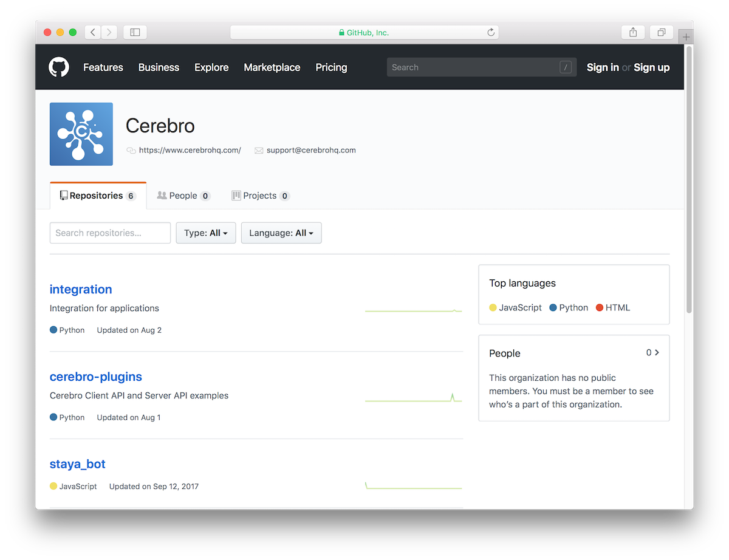Open the GitHub Octocat logo home link
The height and width of the screenshot is (560, 729).
pyautogui.click(x=59, y=67)
